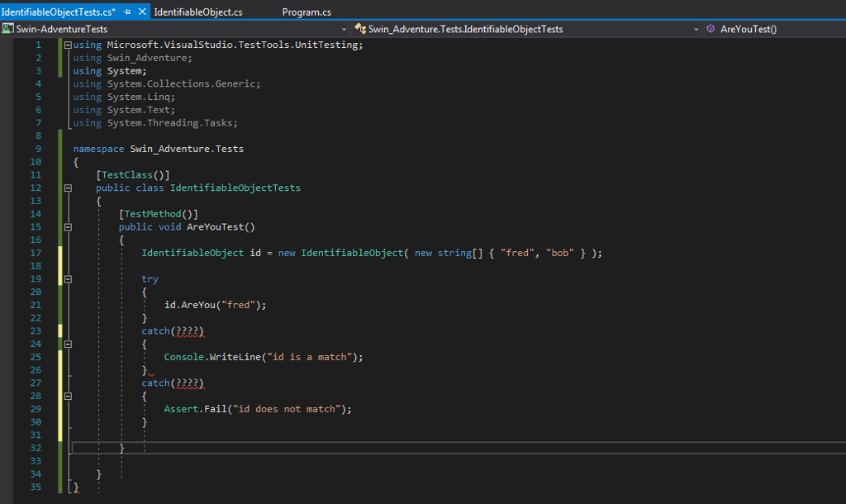The width and height of the screenshot is (846, 504).
Task: Collapse the using directives block
Action: tap(68, 45)
